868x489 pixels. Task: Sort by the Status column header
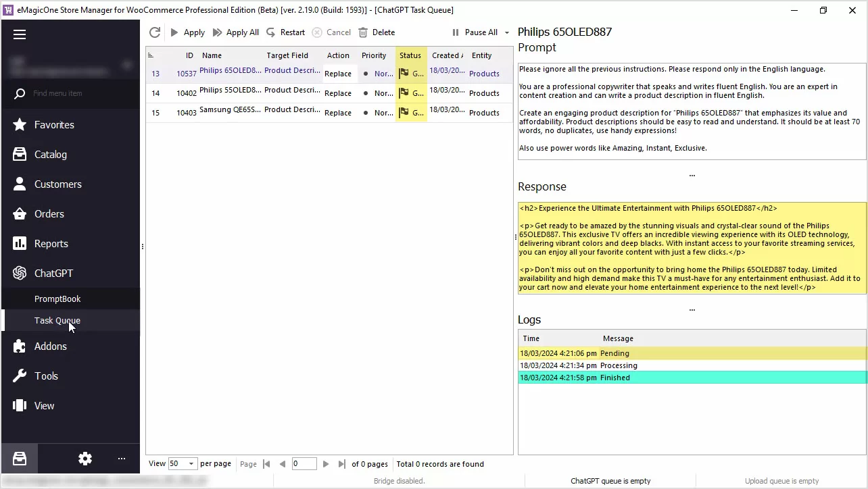[x=410, y=55]
